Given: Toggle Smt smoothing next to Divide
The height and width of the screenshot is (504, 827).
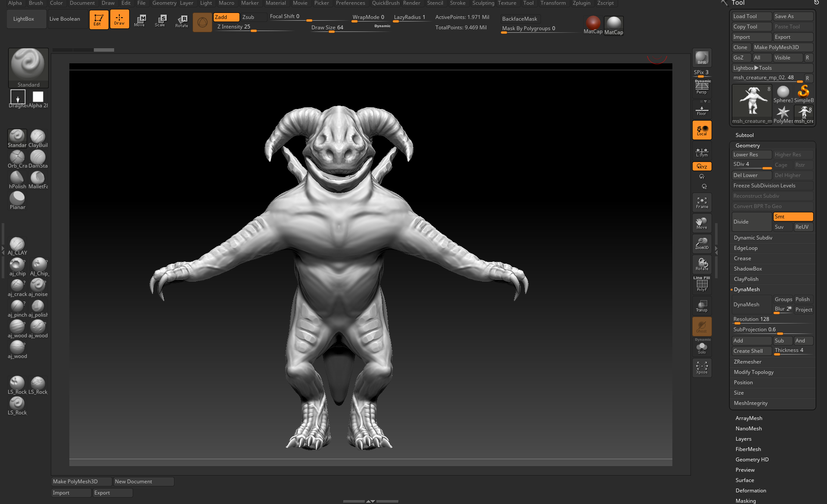Looking at the screenshot, I should tap(793, 217).
